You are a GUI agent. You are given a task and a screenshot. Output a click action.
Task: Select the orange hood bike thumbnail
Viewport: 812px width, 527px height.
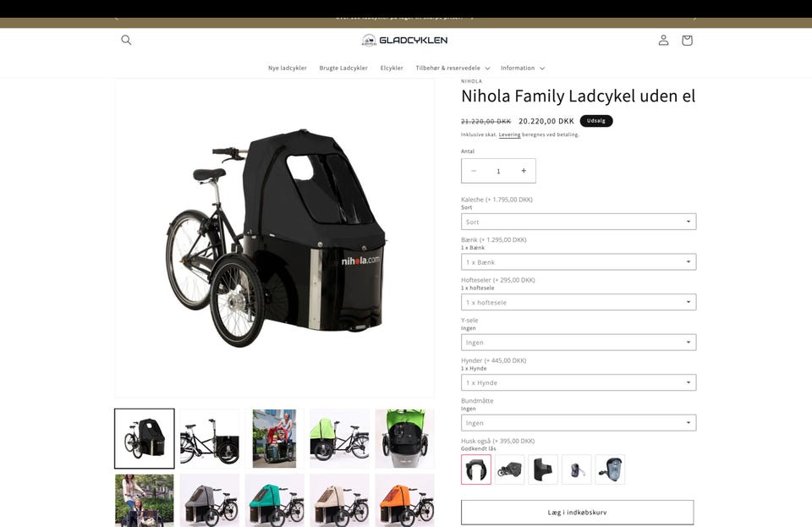404,501
